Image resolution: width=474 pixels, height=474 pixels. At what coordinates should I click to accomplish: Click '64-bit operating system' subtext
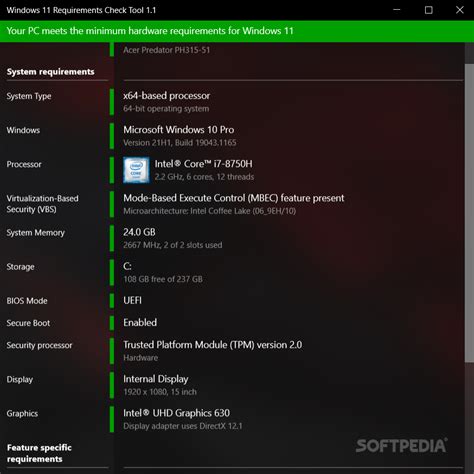pyautogui.click(x=166, y=109)
